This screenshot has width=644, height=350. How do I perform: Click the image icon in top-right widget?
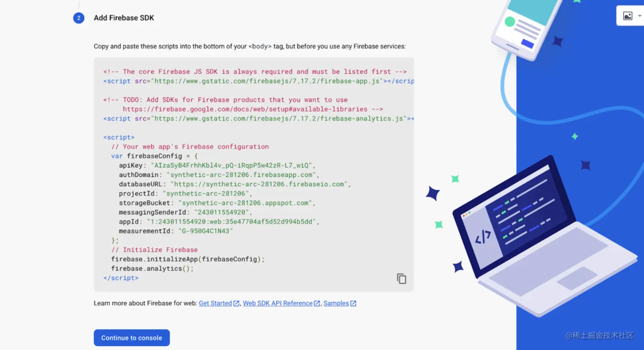tap(628, 16)
